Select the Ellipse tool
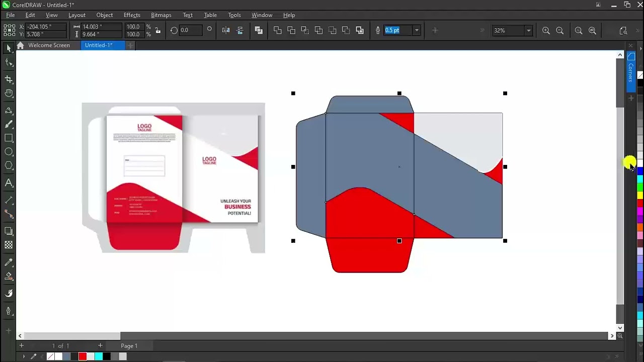 pyautogui.click(x=9, y=152)
